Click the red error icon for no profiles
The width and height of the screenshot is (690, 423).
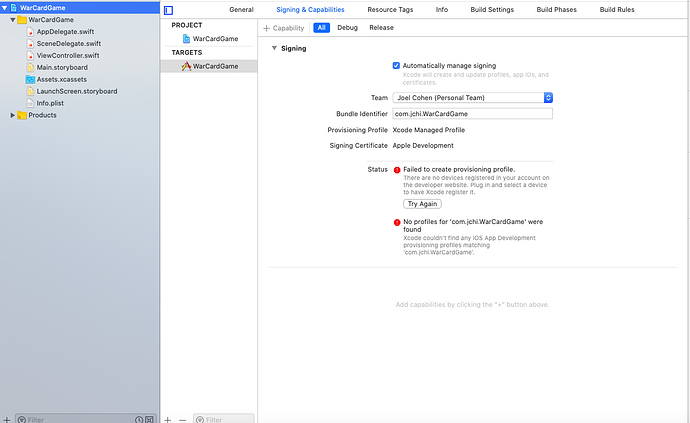[x=397, y=222]
